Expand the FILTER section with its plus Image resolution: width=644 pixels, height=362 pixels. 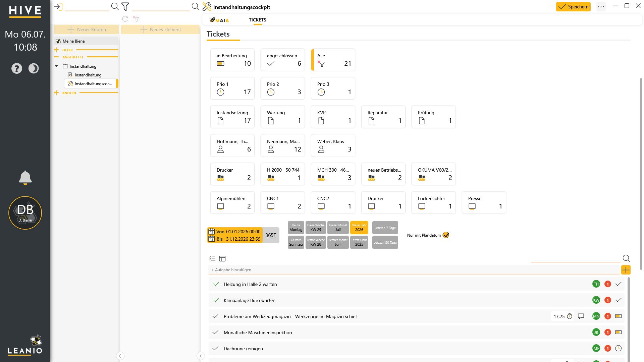click(x=56, y=50)
